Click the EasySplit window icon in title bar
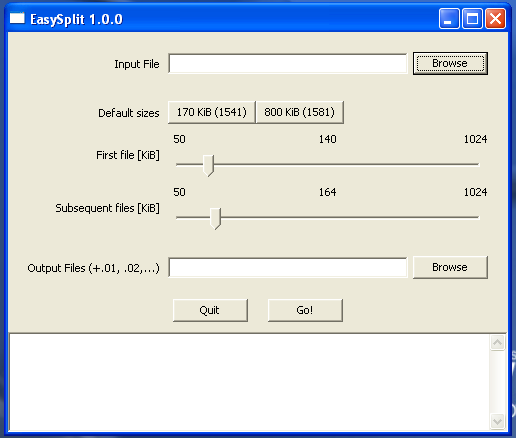 tap(17, 18)
